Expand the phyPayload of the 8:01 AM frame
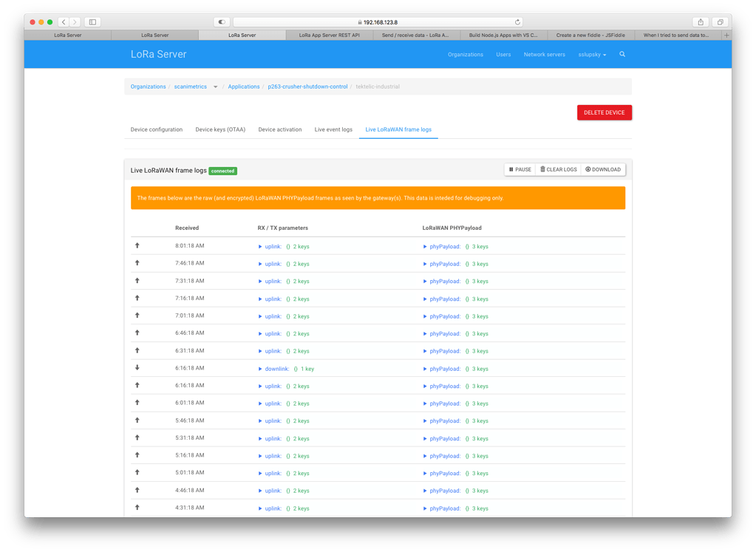Screen dimensions: 756x552 425,246
